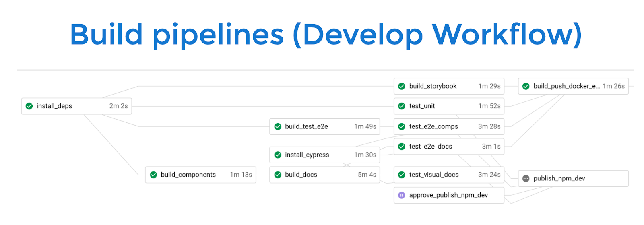Open the install_deps job label
Screen dimensions: 644x225
pos(54,106)
